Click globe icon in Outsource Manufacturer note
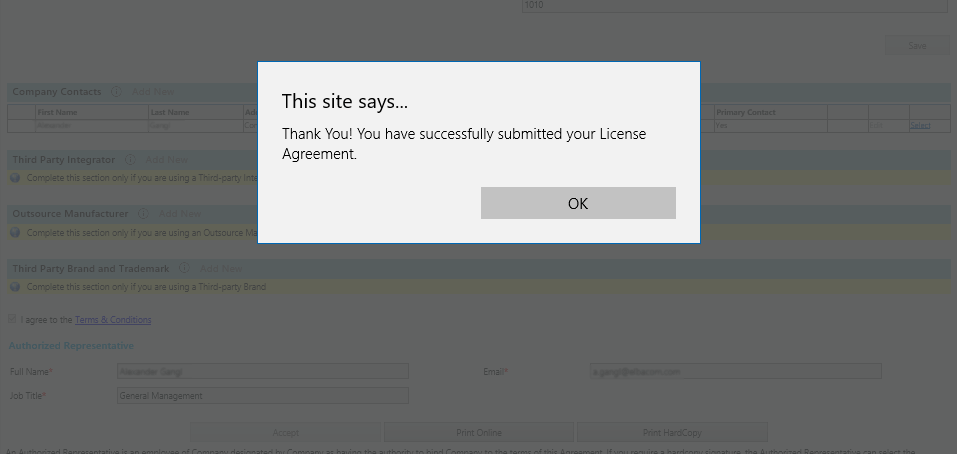This screenshot has height=454, width=957. coord(15,232)
